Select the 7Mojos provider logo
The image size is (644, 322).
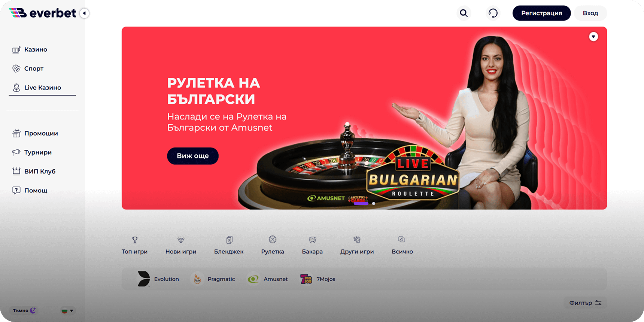tap(306, 279)
